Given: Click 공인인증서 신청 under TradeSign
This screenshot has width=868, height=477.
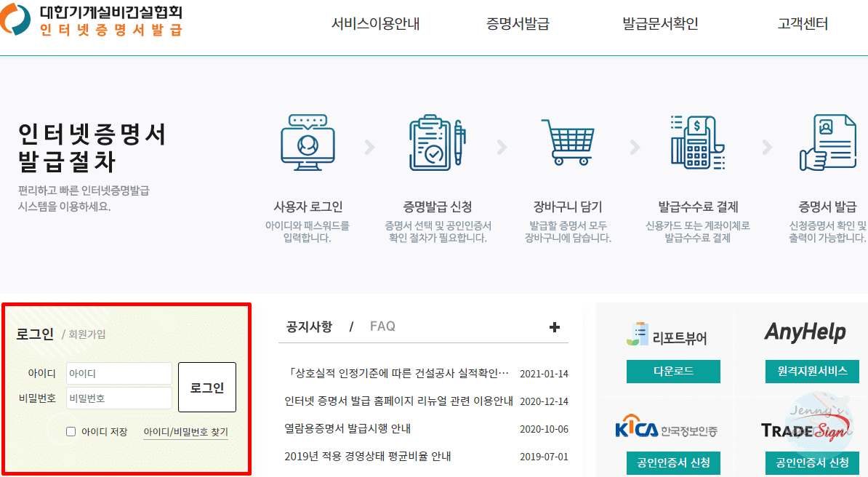Looking at the screenshot, I should coord(812,462).
